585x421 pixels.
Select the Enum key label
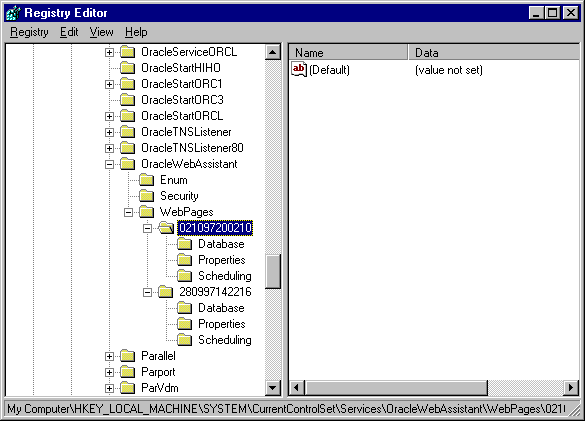[173, 180]
